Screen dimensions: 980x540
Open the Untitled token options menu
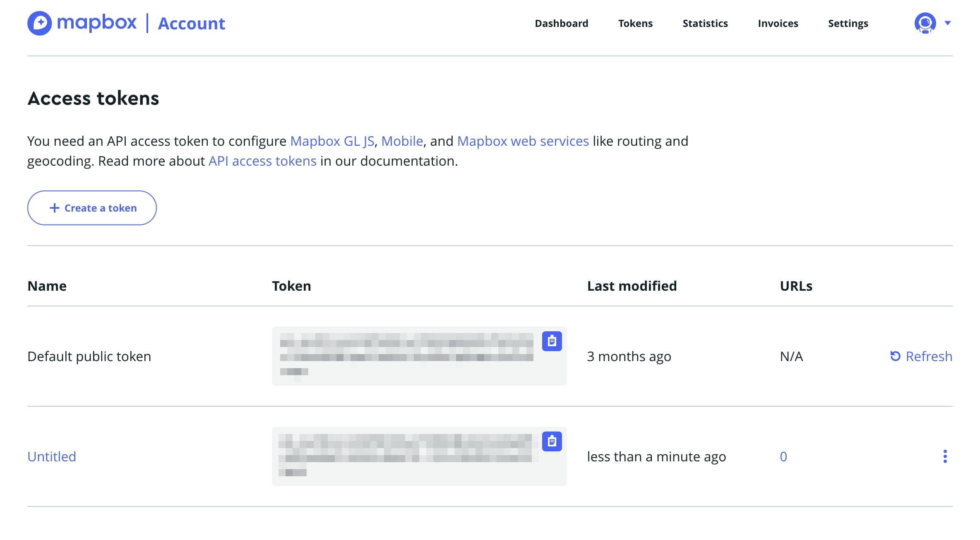coord(945,456)
